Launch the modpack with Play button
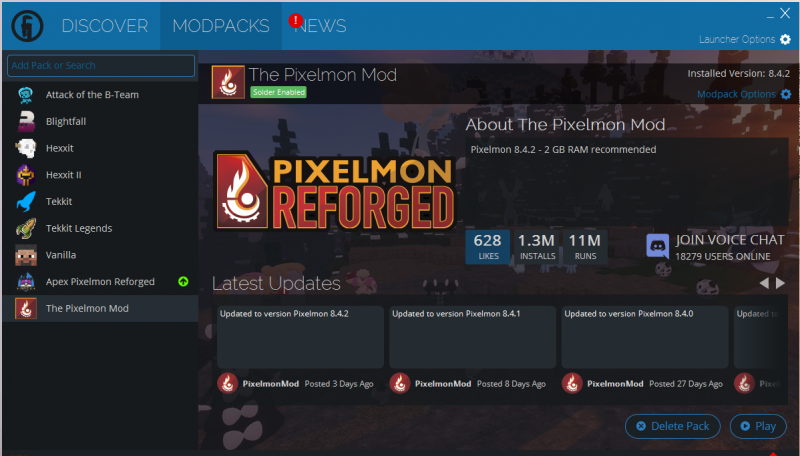The height and width of the screenshot is (456, 800). tap(758, 426)
